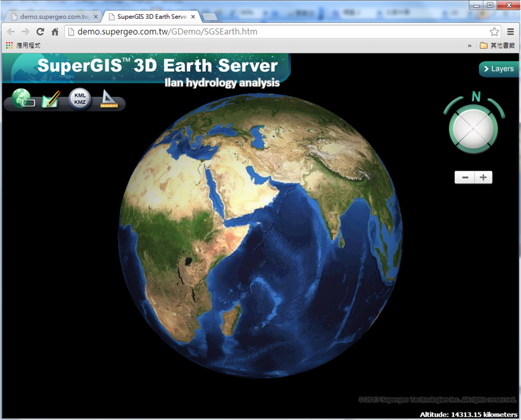Open the apps shortcut in bookmarks bar
The width and height of the screenshot is (521, 420).
coord(23,45)
